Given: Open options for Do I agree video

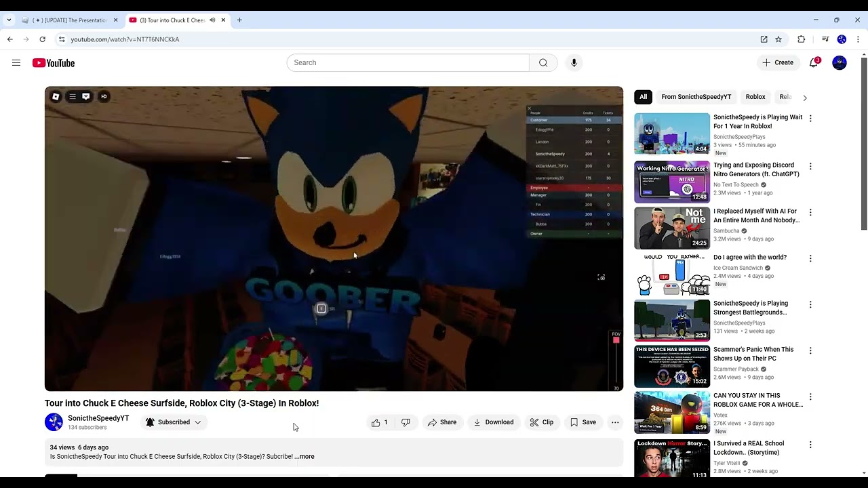Looking at the screenshot, I should click(x=810, y=258).
